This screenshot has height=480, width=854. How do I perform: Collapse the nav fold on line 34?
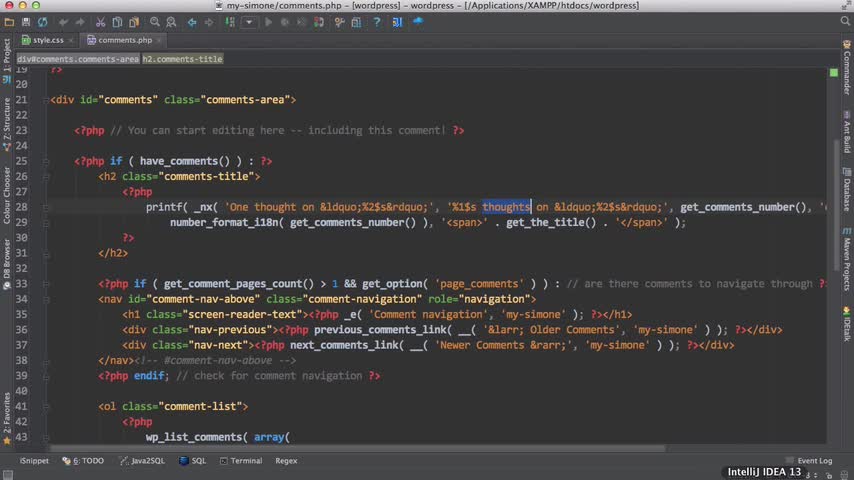(x=46, y=299)
